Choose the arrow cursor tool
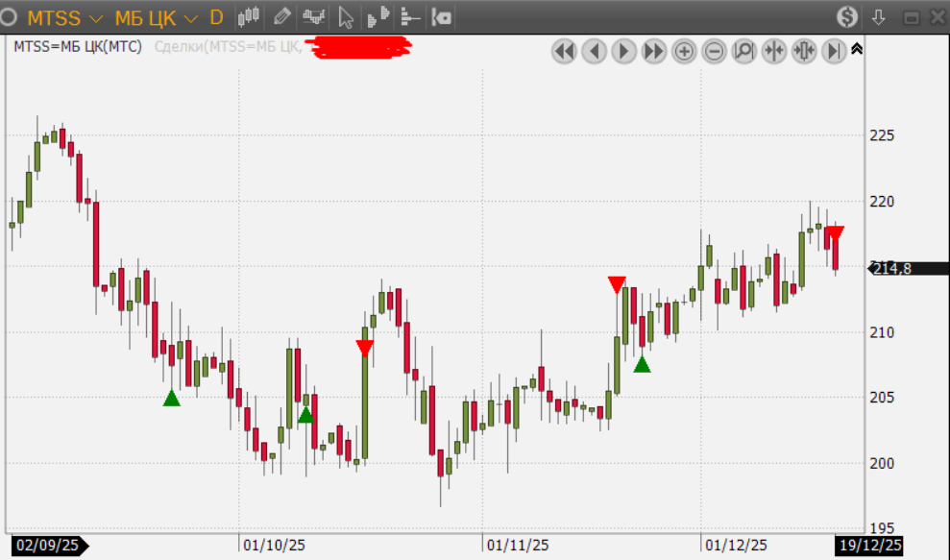 (346, 17)
